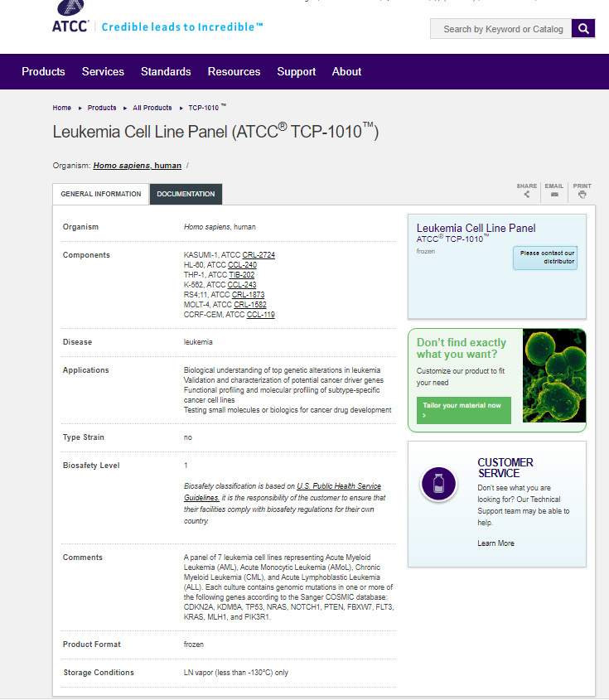Click the All Products breadcrumb link

152,108
